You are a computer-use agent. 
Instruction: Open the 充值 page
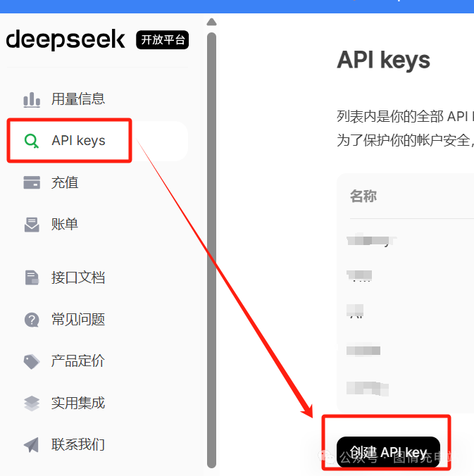(x=65, y=182)
